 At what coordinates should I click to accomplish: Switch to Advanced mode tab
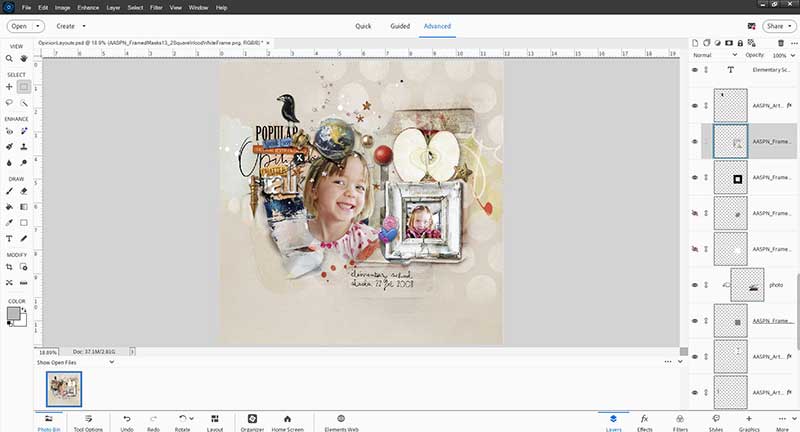pos(437,26)
